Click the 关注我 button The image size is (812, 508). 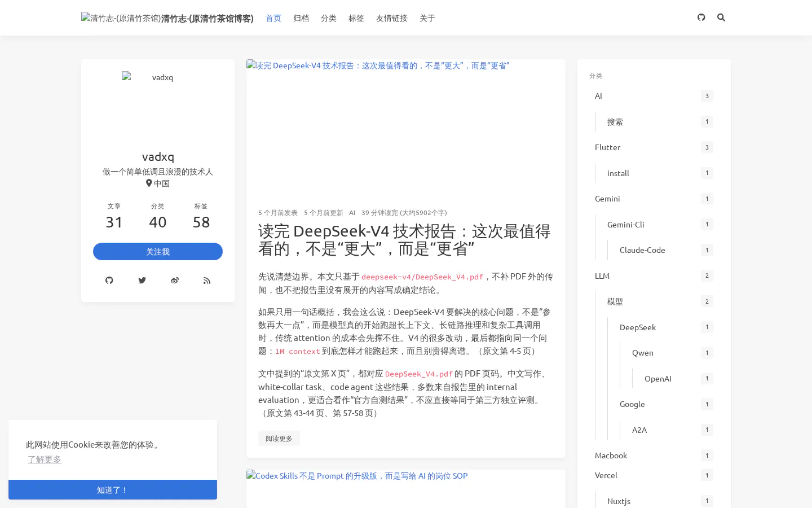pos(158,252)
